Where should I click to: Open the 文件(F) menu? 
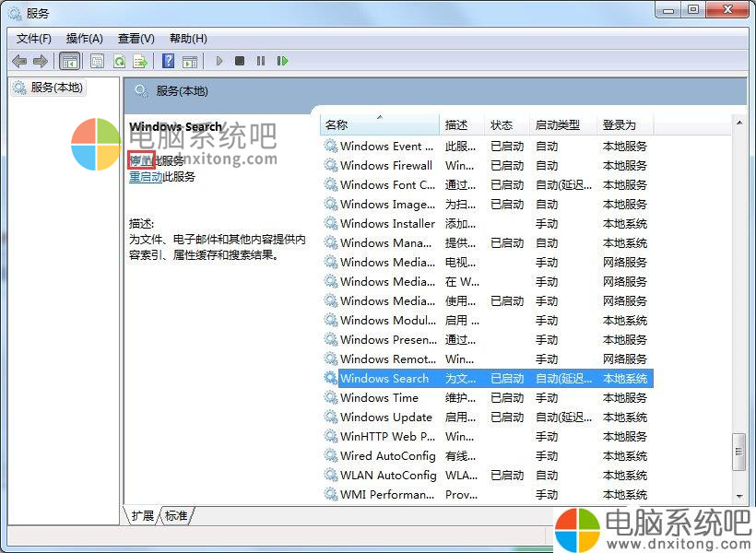[34, 39]
